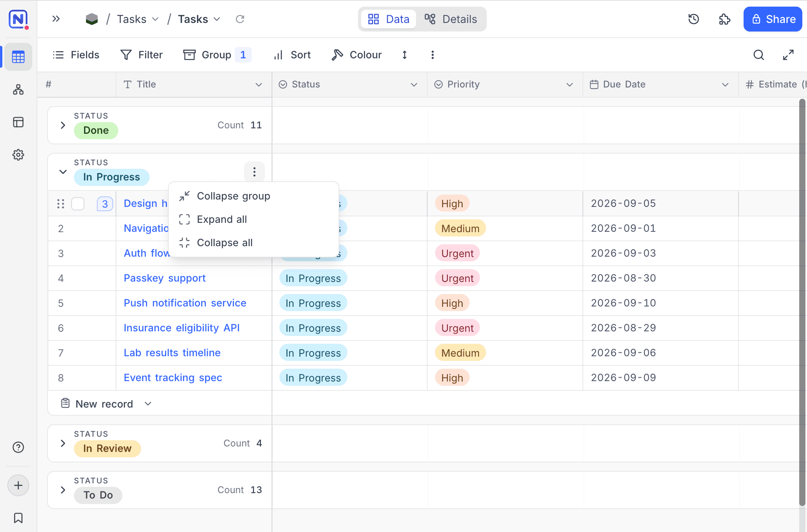Click the Medium priority in Lab results row

pyautogui.click(x=460, y=353)
